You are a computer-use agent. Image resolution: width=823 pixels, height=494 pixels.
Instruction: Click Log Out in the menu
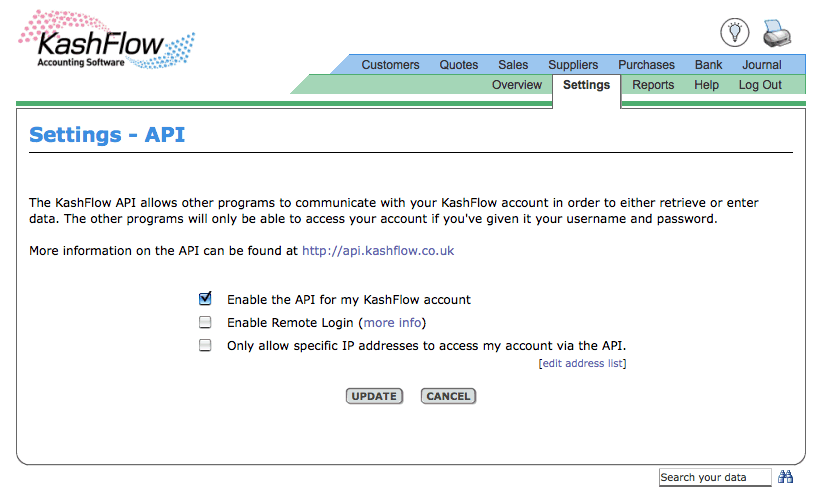coord(760,85)
